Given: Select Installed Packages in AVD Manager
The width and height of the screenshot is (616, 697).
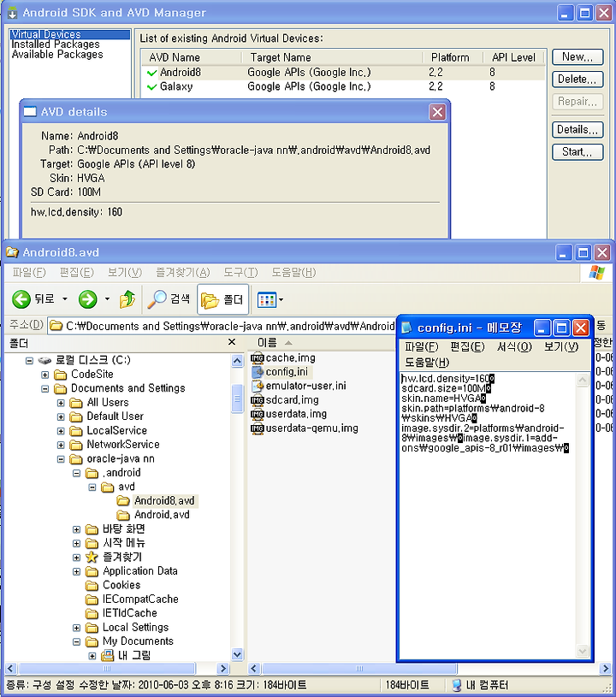Looking at the screenshot, I should [56, 44].
